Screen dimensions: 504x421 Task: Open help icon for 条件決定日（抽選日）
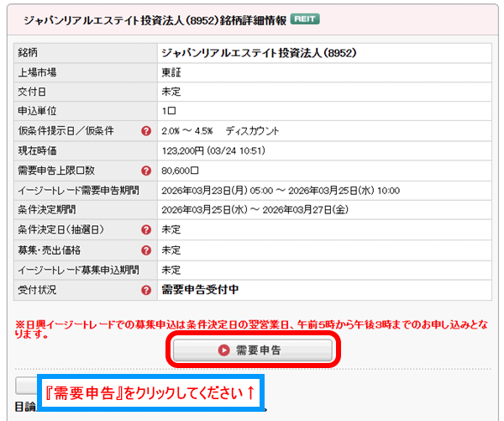pos(146,229)
